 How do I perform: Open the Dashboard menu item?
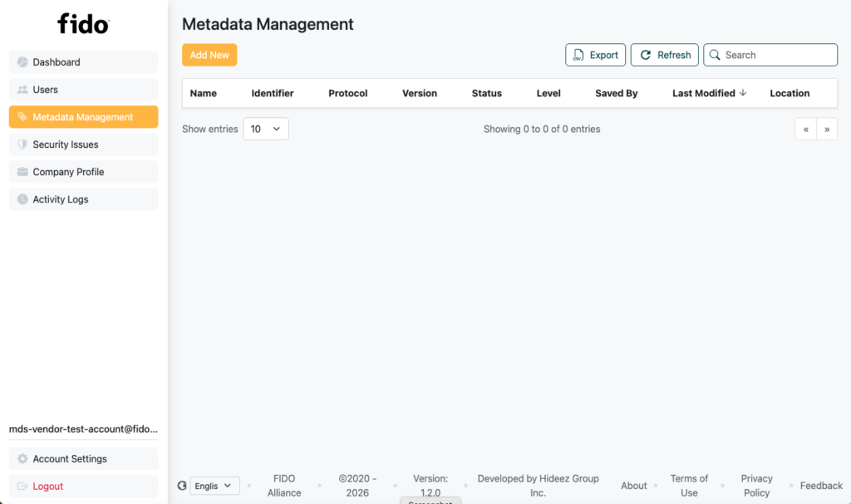click(84, 61)
